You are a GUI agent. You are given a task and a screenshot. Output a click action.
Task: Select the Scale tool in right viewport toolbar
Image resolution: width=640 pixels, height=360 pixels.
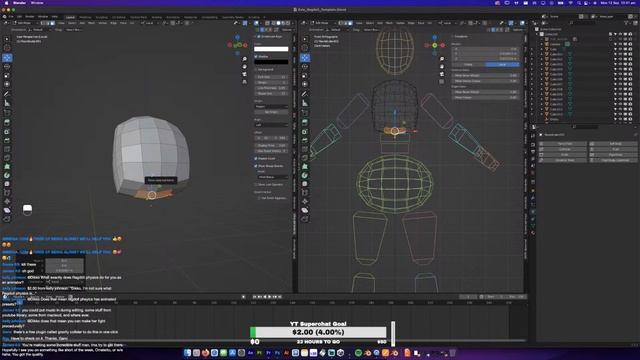[305, 76]
